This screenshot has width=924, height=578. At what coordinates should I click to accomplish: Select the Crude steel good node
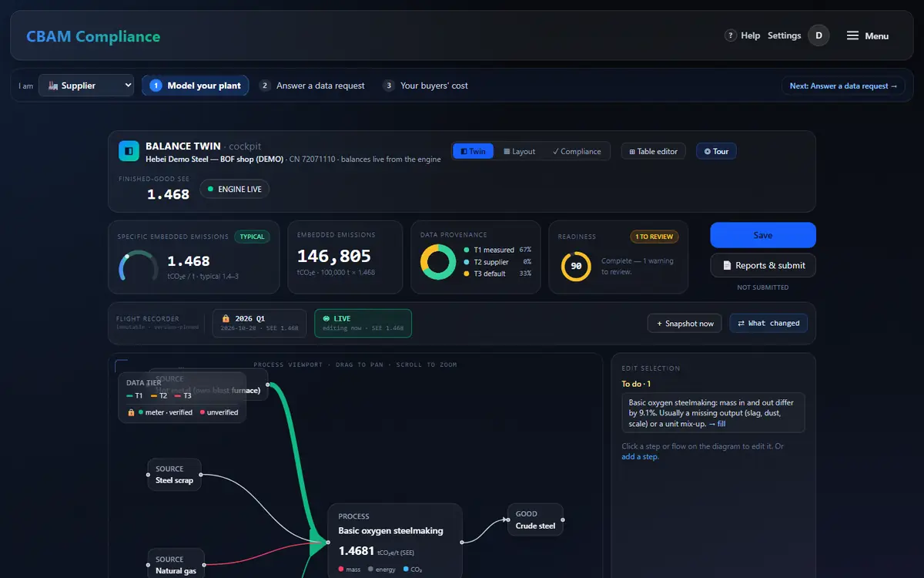(536, 519)
